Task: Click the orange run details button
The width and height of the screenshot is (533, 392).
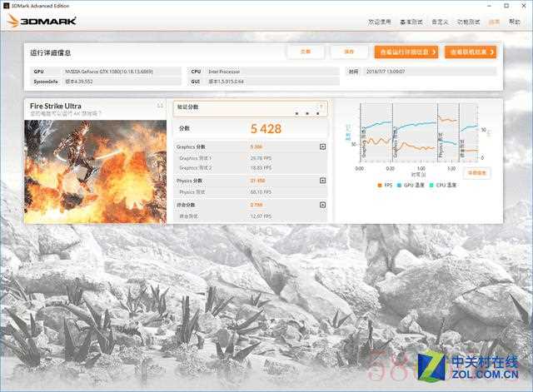Action: coord(406,52)
